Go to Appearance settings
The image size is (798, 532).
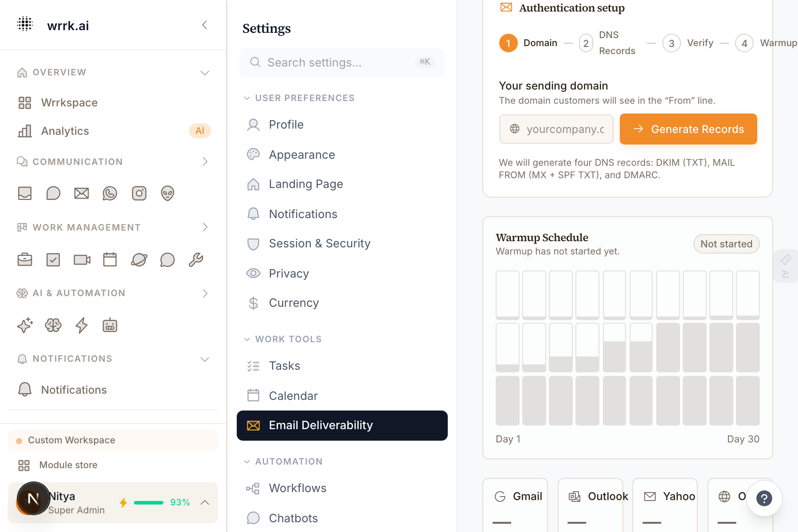coord(301,155)
